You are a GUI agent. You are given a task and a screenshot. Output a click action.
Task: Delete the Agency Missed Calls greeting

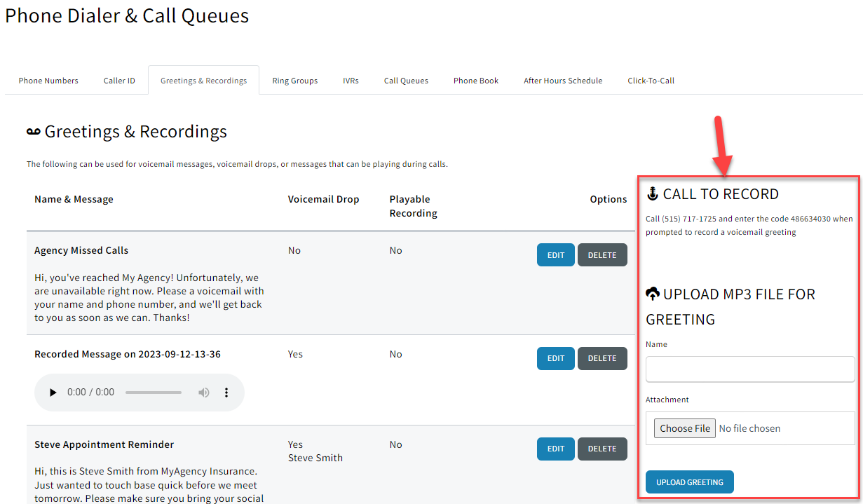click(x=602, y=255)
